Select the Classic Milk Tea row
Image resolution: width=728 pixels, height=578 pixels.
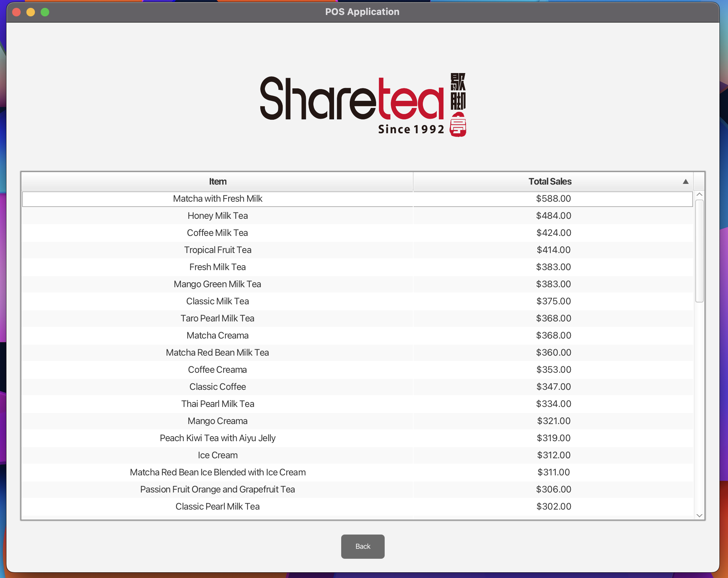[x=217, y=301]
